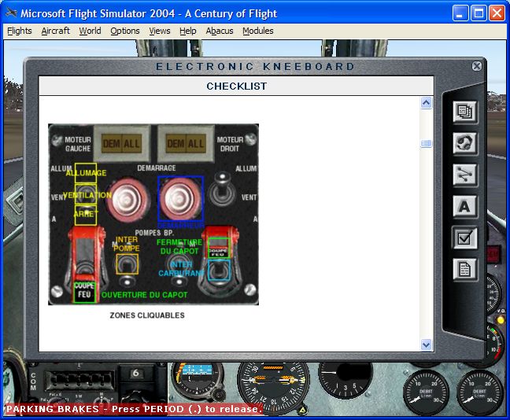Open kneeboard navigation log icon
Screen dimensions: 510x420
tap(465, 175)
